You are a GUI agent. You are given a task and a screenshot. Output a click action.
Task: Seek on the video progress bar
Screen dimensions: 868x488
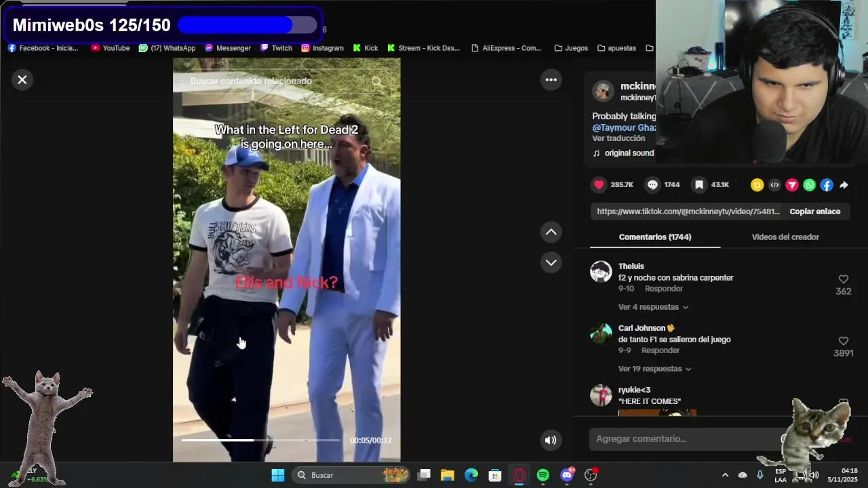click(x=260, y=441)
